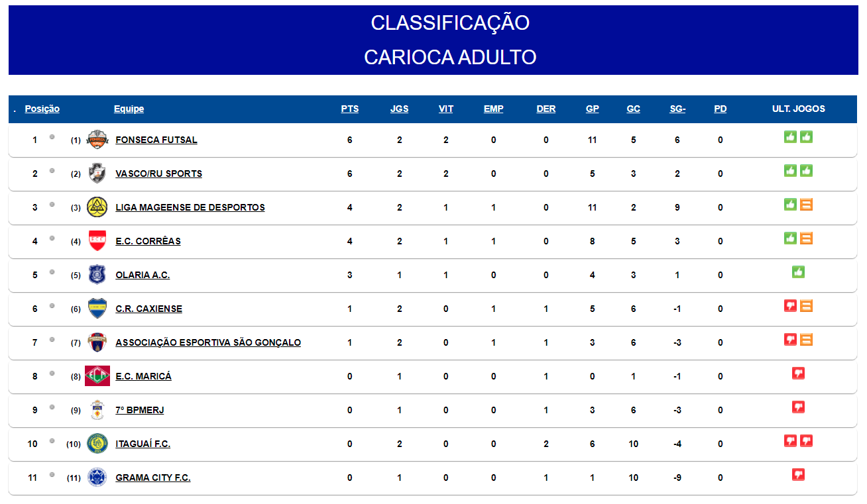Click the Fonseca Futsal team crest

pyautogui.click(x=97, y=140)
